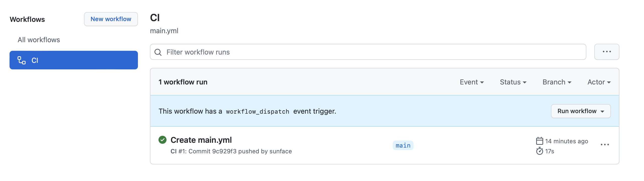Open the Actor filter dropdown

(x=599, y=82)
